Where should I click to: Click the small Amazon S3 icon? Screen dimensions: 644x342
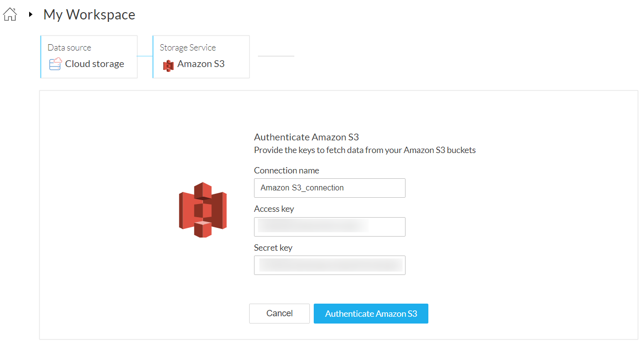click(168, 65)
